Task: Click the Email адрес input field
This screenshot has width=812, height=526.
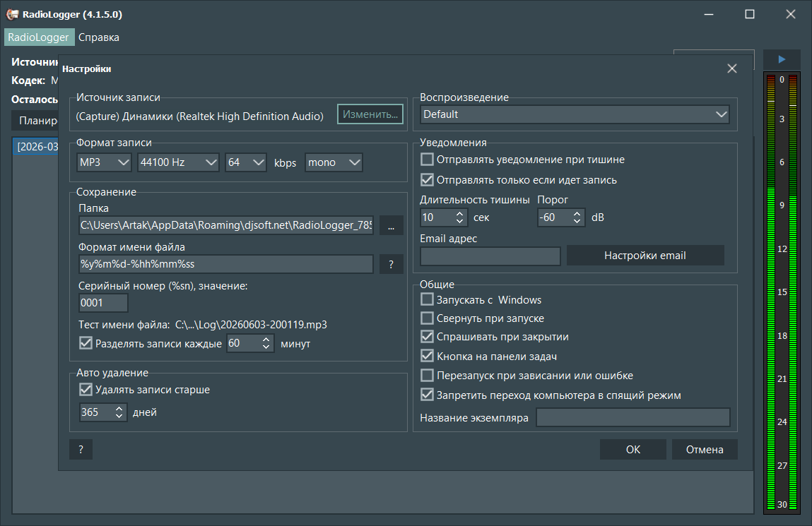Action: [x=490, y=256]
